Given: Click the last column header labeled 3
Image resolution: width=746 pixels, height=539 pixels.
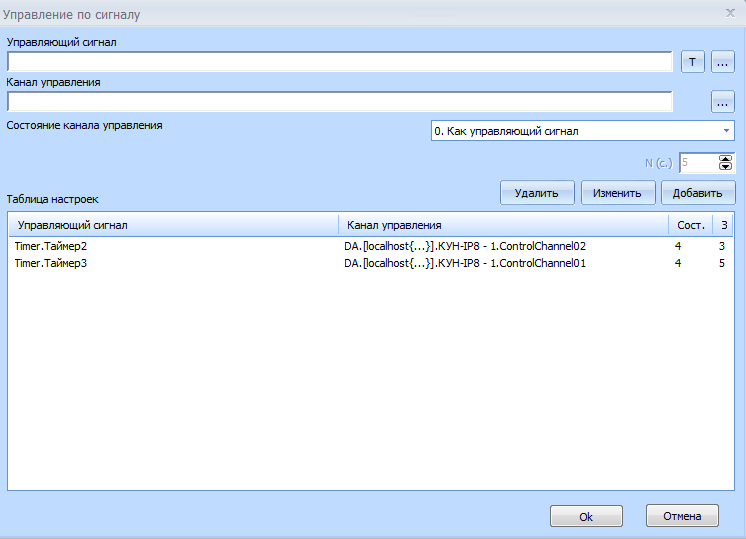Looking at the screenshot, I should (723, 225).
